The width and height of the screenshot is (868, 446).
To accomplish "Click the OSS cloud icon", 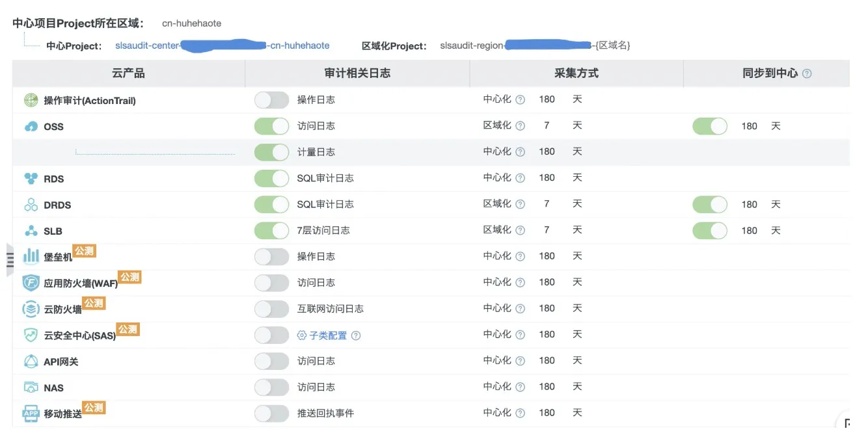I will [31, 127].
